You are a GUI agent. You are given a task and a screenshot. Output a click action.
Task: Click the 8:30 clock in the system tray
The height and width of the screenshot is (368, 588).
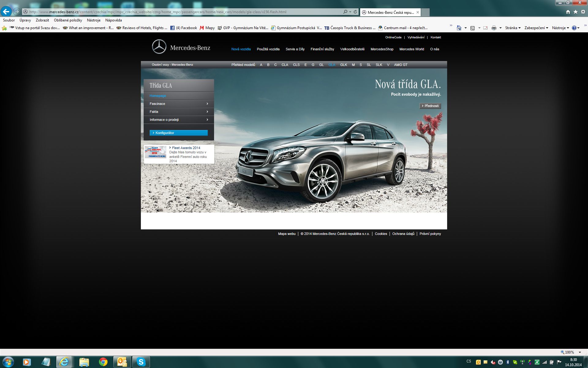click(x=573, y=360)
